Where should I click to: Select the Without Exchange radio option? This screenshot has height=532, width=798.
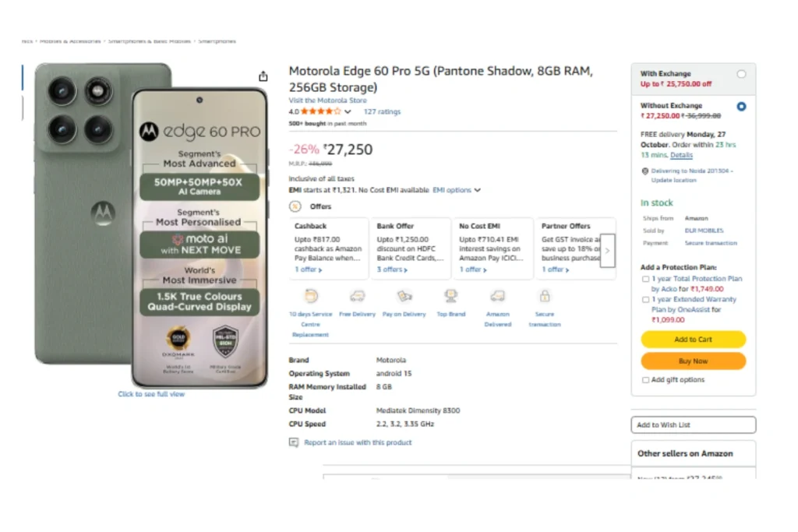741,106
